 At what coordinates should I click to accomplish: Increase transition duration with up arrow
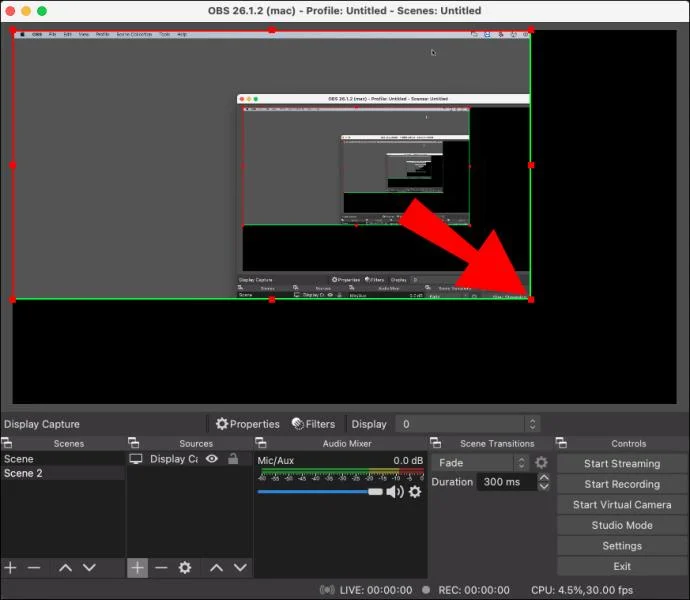tap(544, 478)
